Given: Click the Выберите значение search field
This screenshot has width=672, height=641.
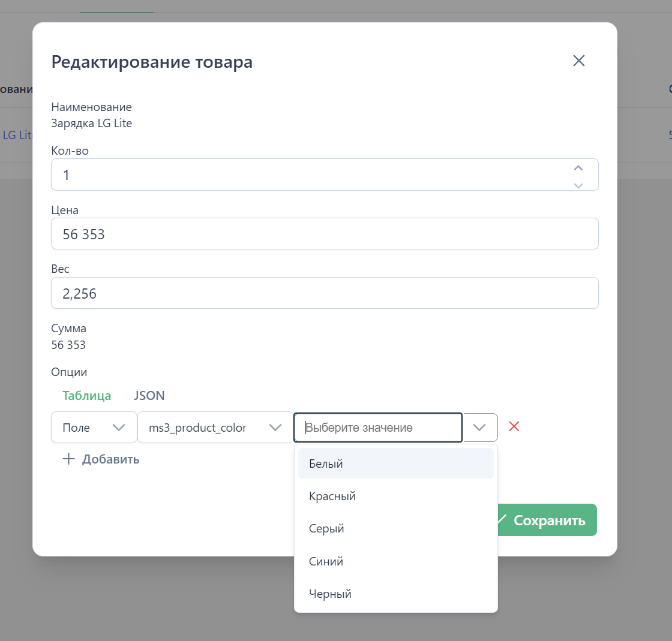Looking at the screenshot, I should pyautogui.click(x=378, y=428).
